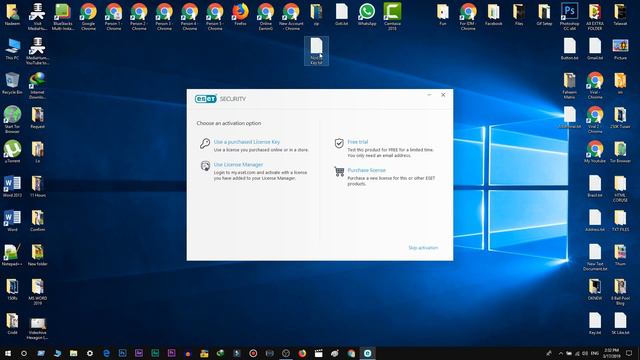
Task: Open the For IDM - Chrome shortcut
Action: pyautogui.click(x=468, y=16)
